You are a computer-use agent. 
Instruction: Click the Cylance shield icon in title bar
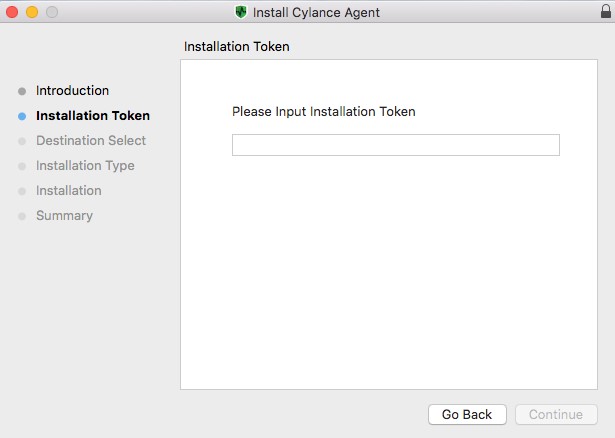241,13
